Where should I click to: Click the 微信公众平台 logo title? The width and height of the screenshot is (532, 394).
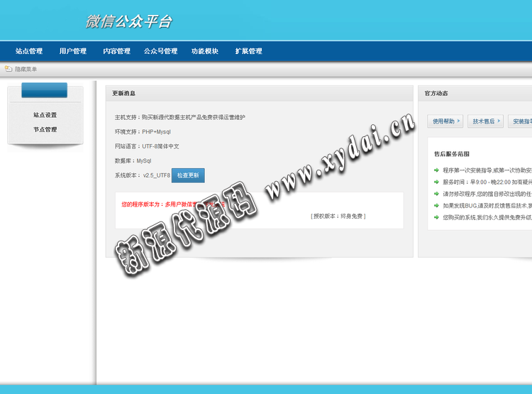129,21
